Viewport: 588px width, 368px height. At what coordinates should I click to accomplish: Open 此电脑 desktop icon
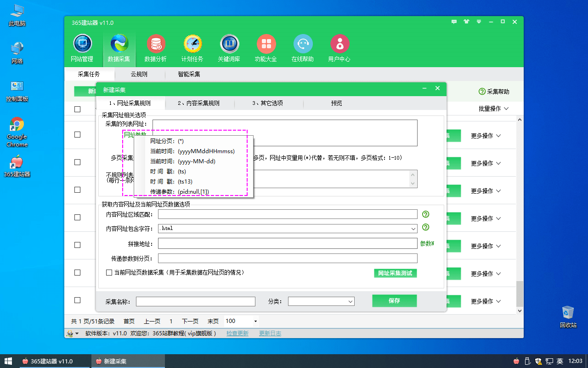click(x=17, y=16)
